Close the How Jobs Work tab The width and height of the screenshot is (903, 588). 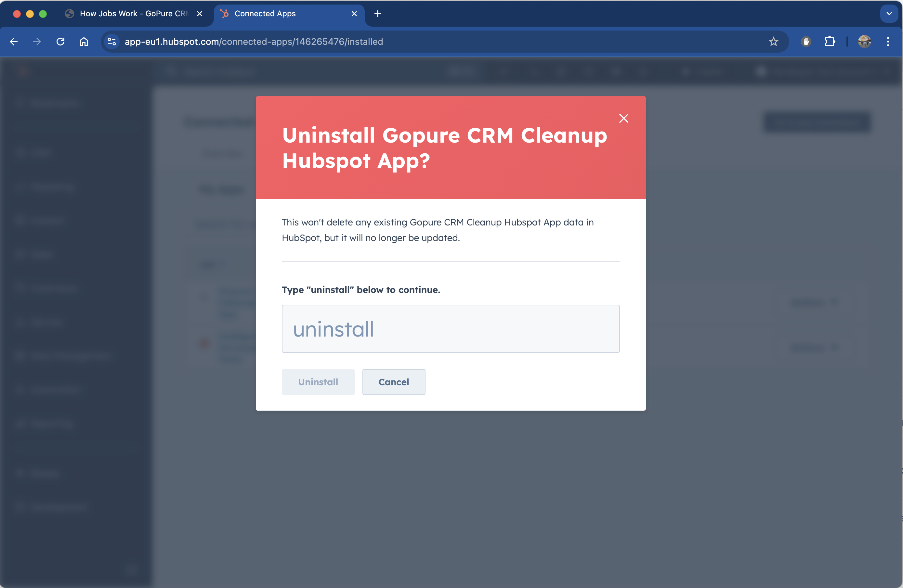pyautogui.click(x=200, y=14)
